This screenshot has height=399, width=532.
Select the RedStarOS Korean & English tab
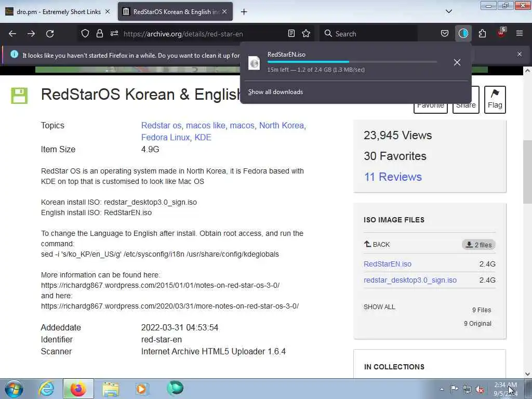point(176,12)
